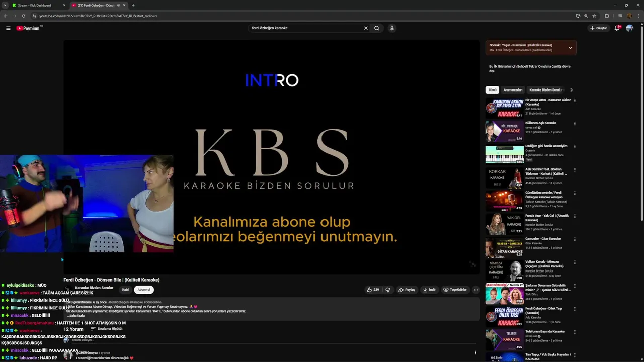Open the Oluştur create menu

coord(599,28)
